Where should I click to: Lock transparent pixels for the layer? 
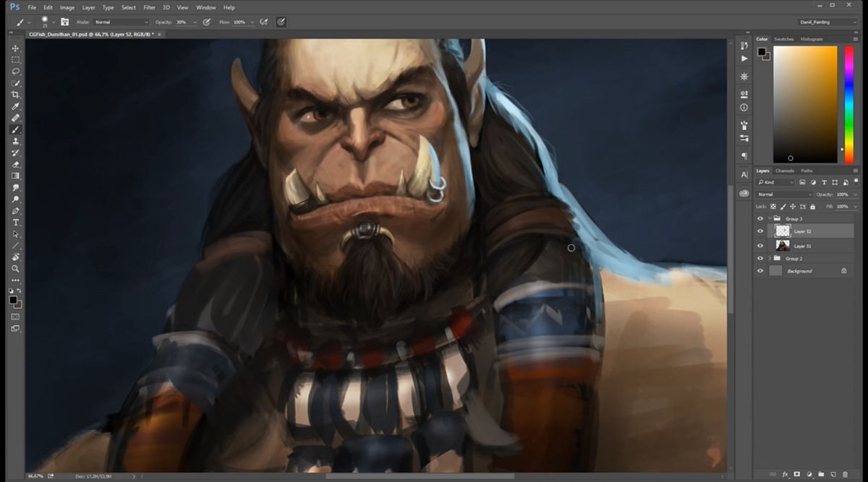tap(773, 207)
